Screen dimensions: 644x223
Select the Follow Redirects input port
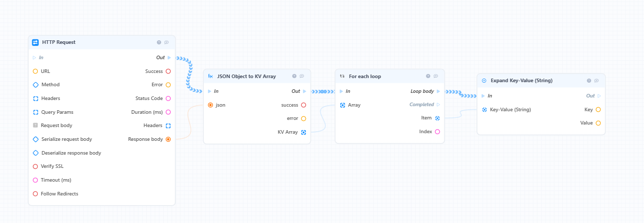pos(35,194)
